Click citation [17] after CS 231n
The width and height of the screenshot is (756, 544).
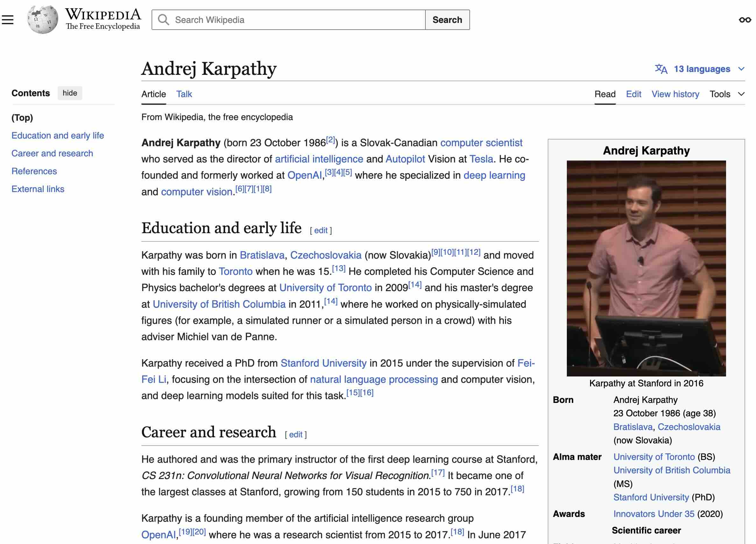coord(438,473)
